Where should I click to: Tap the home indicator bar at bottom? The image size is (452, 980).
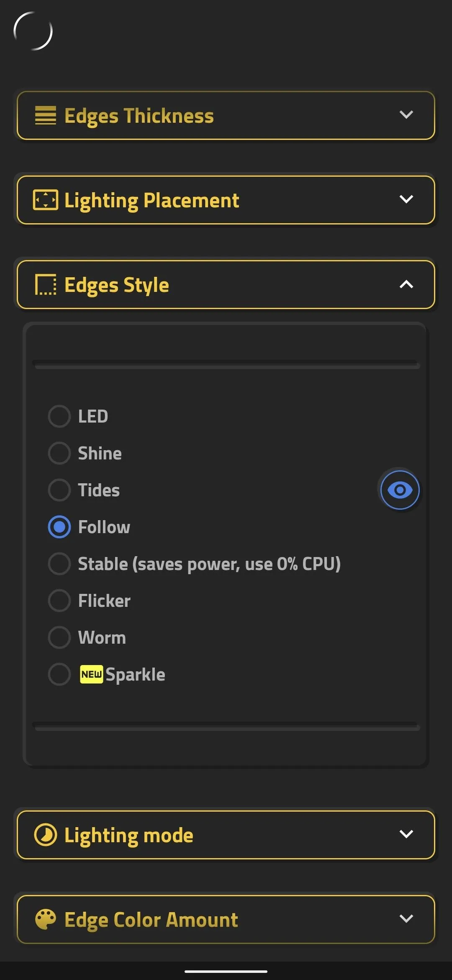226,971
